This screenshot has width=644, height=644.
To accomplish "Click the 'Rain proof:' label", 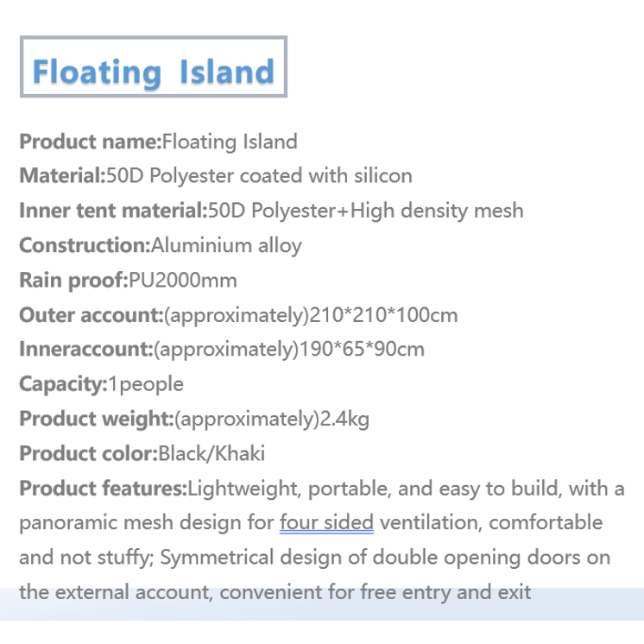I will tap(74, 281).
